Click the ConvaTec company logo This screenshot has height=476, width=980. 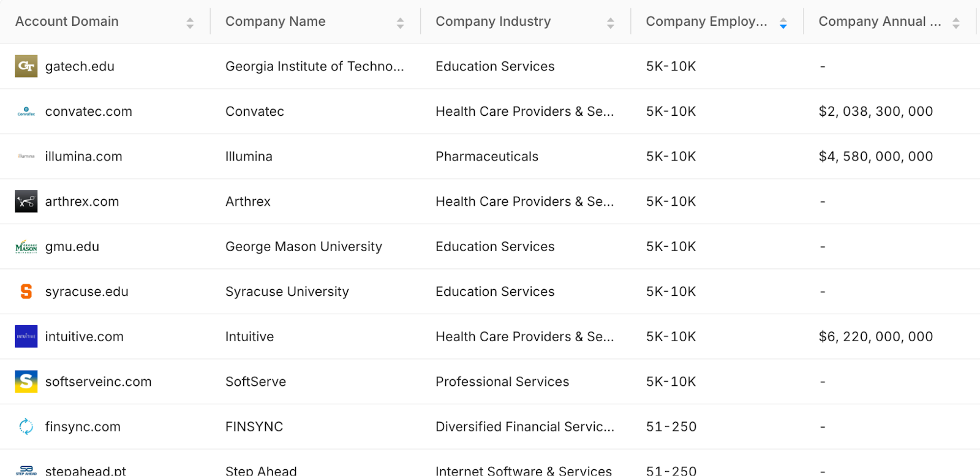(26, 111)
